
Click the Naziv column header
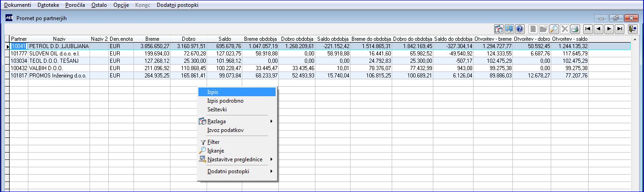(59, 39)
